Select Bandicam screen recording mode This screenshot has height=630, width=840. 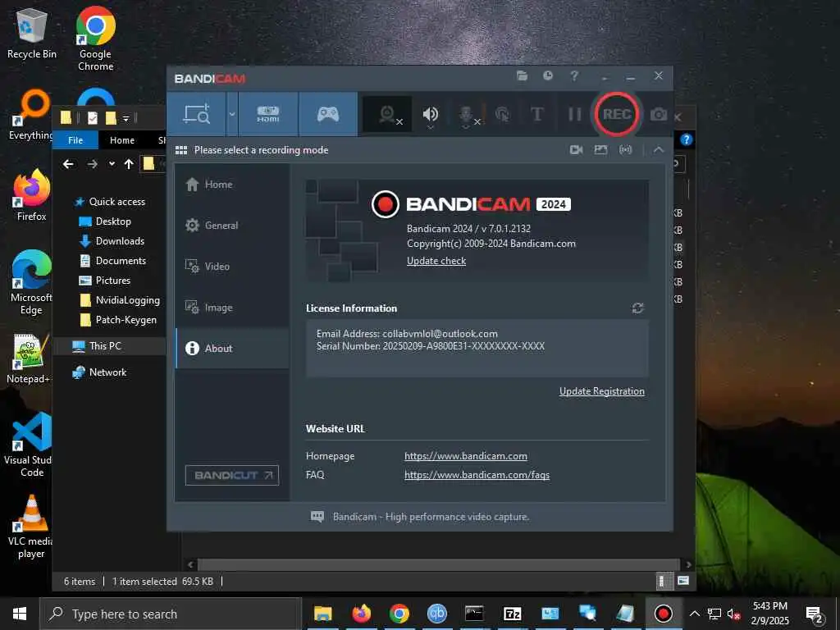coord(197,114)
